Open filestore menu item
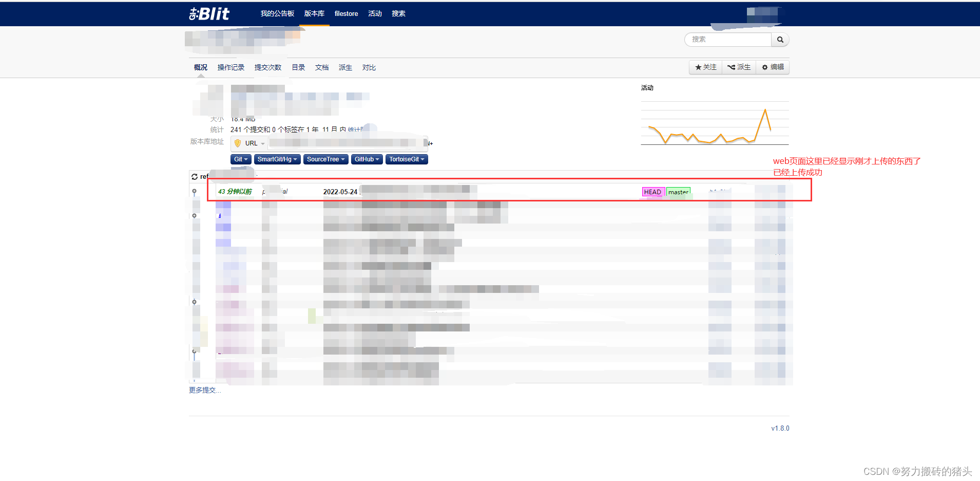The width and height of the screenshot is (980, 481). pos(346,14)
